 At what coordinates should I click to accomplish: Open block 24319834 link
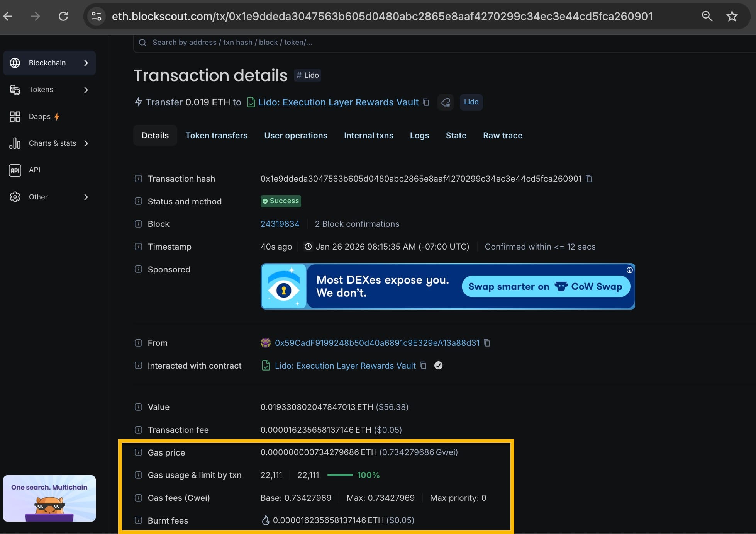280,224
